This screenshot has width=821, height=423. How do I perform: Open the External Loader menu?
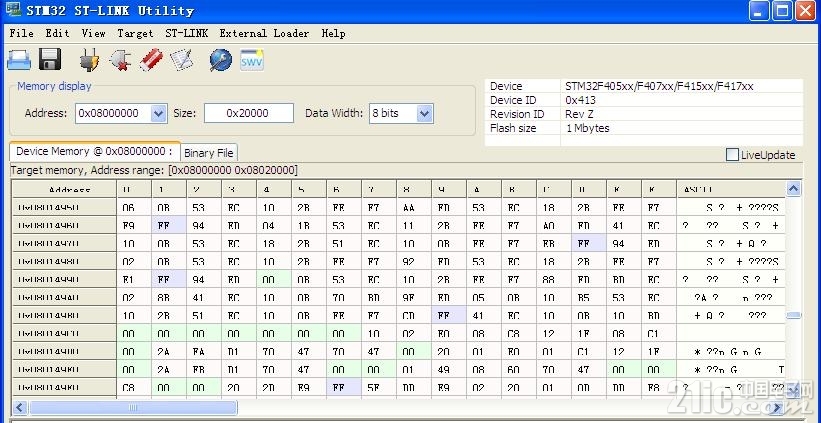point(264,34)
